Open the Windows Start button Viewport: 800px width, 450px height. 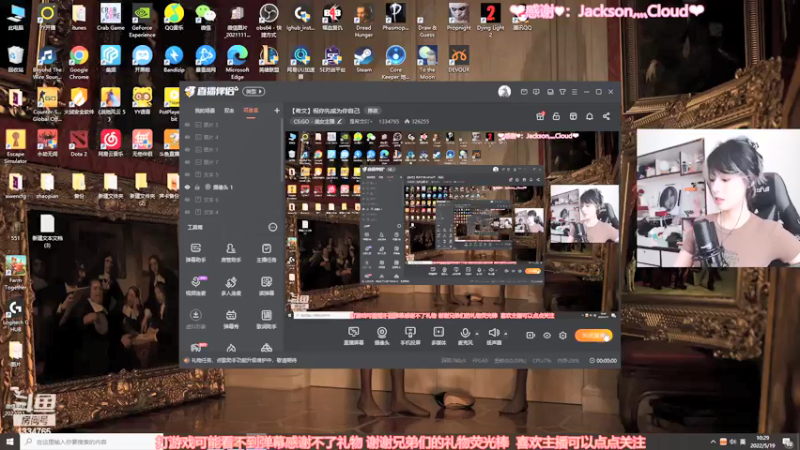[x=10, y=442]
